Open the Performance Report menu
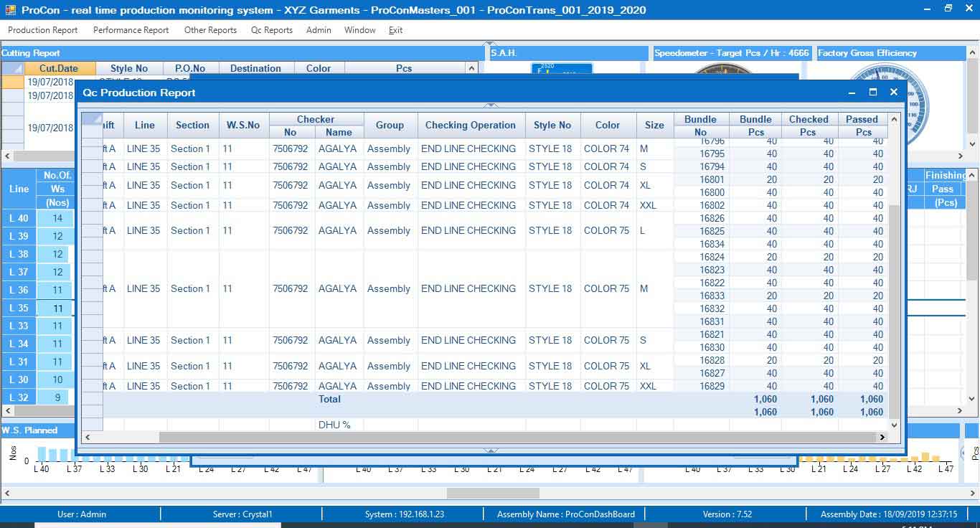This screenshot has width=980, height=528. click(x=131, y=30)
